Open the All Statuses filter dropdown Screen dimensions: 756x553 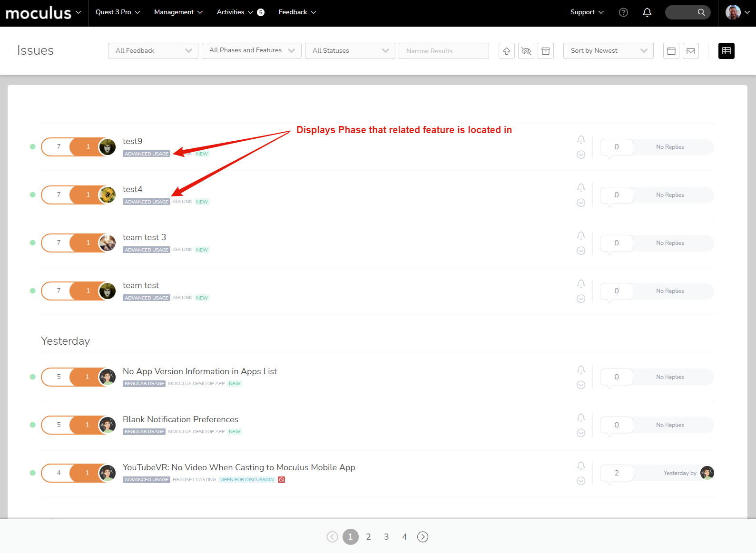click(x=350, y=51)
